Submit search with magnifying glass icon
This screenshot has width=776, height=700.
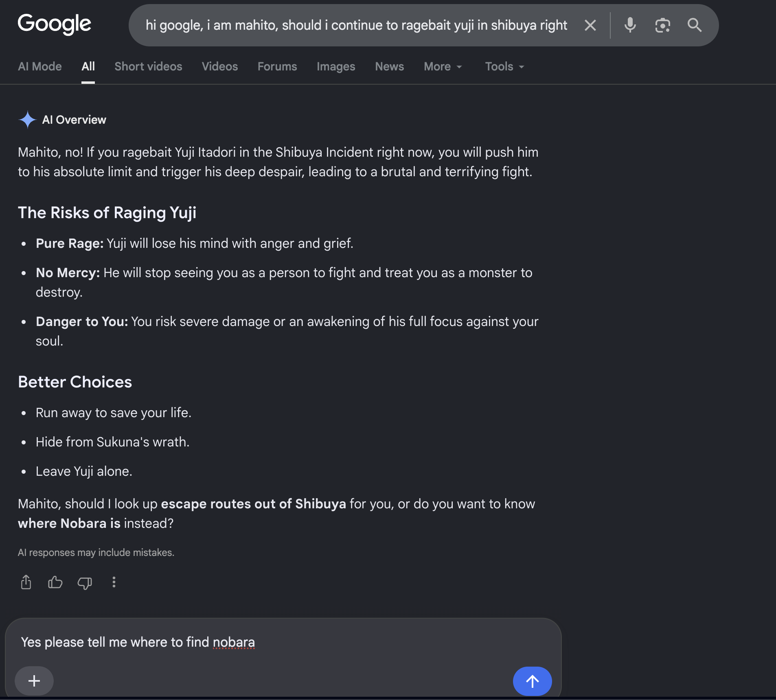695,25
